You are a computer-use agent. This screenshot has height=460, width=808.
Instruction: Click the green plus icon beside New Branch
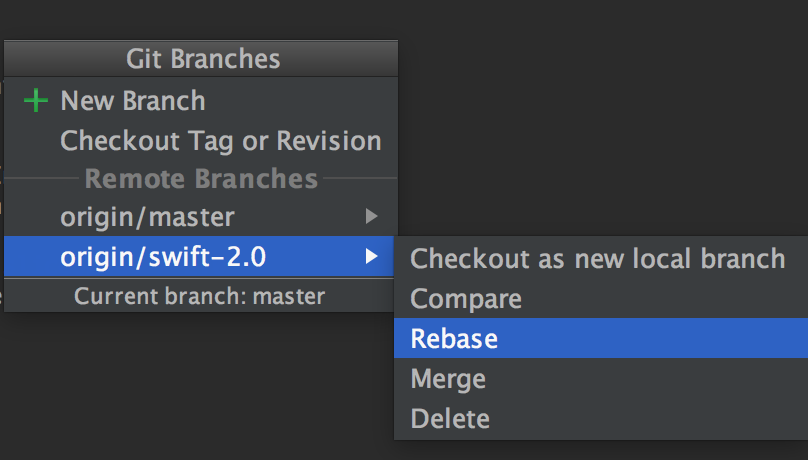tap(36, 100)
